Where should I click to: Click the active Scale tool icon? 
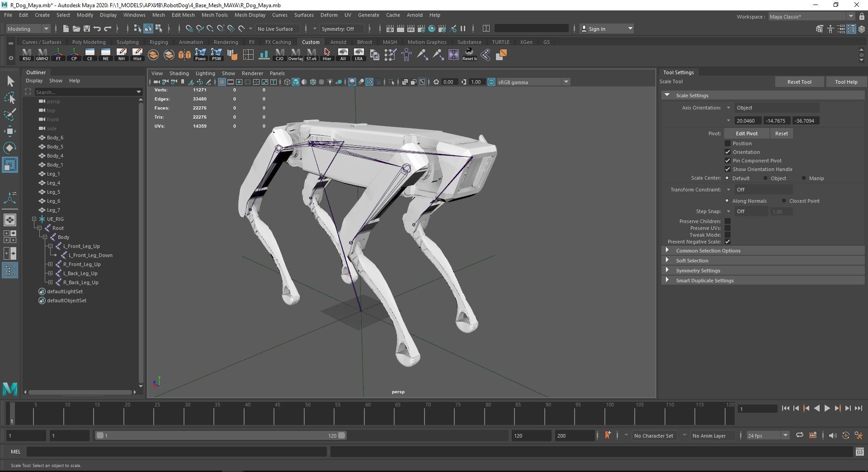pyautogui.click(x=10, y=164)
